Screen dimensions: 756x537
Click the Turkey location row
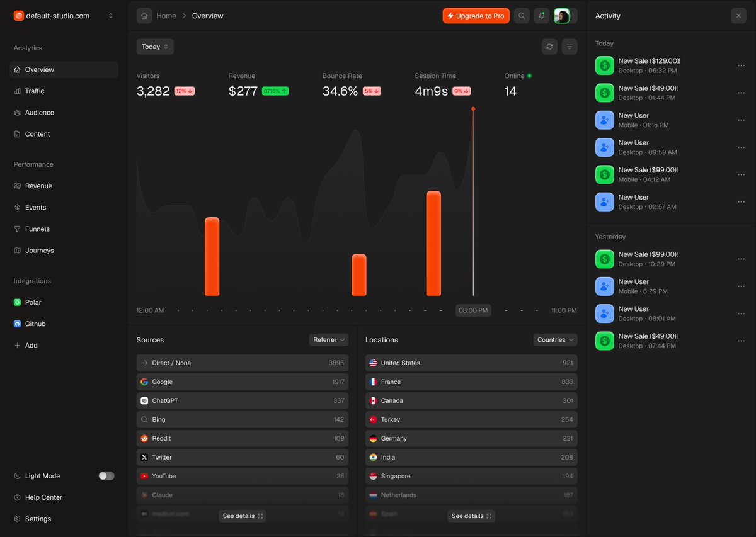point(471,419)
